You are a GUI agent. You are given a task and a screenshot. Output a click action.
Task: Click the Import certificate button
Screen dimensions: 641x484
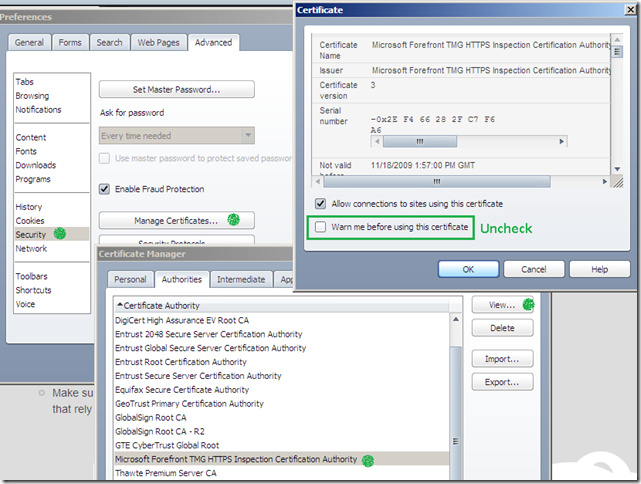click(502, 359)
